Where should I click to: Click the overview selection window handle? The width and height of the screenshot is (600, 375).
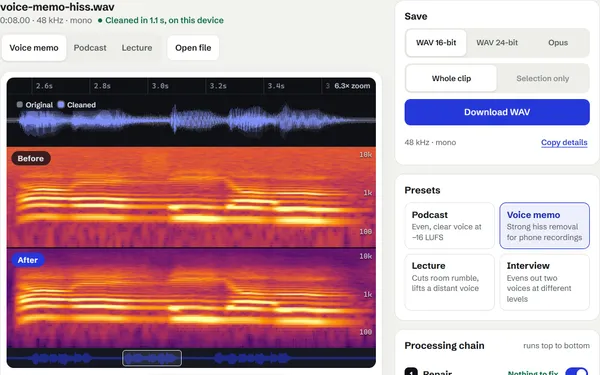152,359
